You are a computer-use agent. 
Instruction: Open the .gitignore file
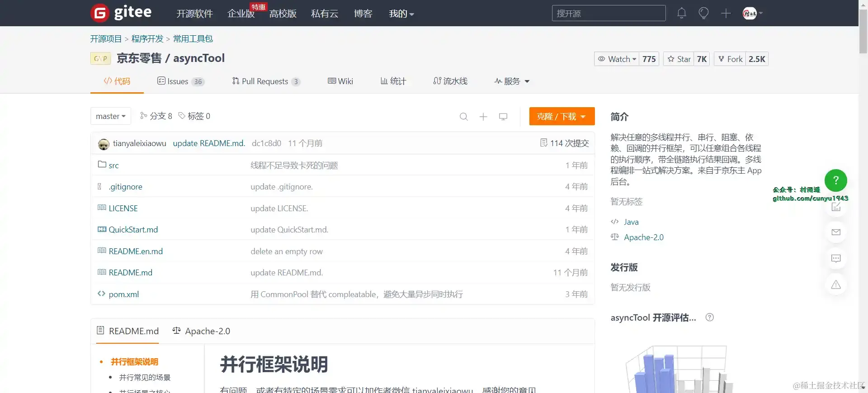125,187
